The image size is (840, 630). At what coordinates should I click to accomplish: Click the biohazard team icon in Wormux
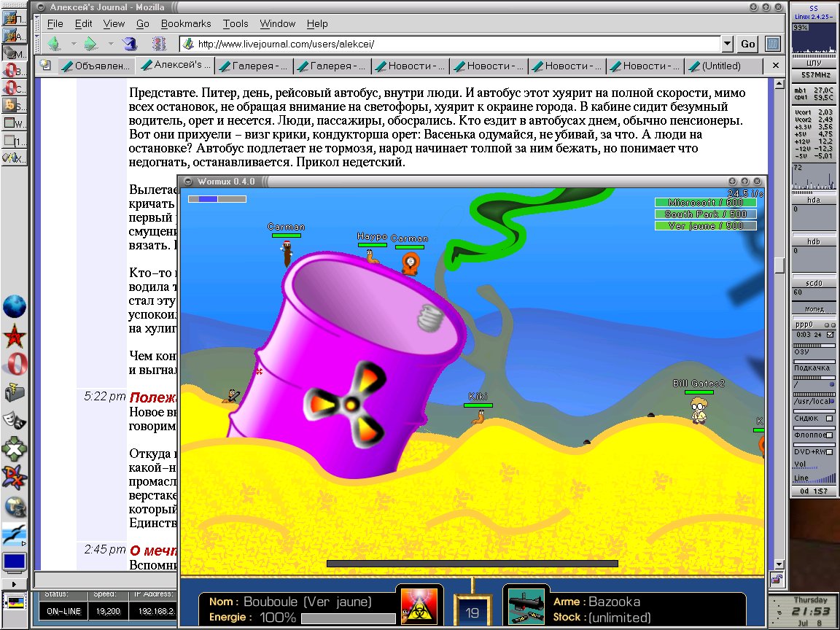(x=419, y=607)
